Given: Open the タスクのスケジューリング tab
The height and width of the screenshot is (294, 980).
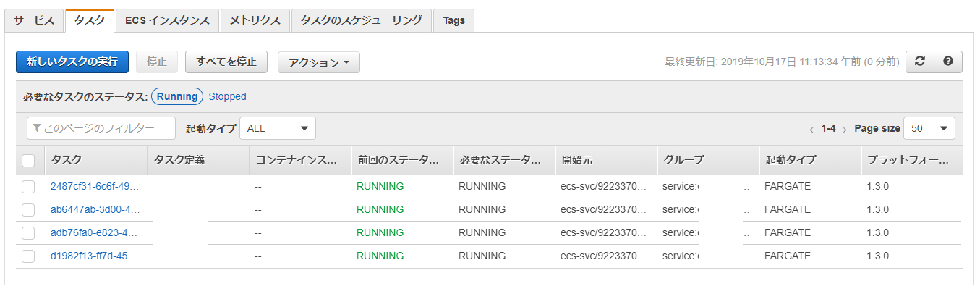Looking at the screenshot, I should pyautogui.click(x=361, y=20).
